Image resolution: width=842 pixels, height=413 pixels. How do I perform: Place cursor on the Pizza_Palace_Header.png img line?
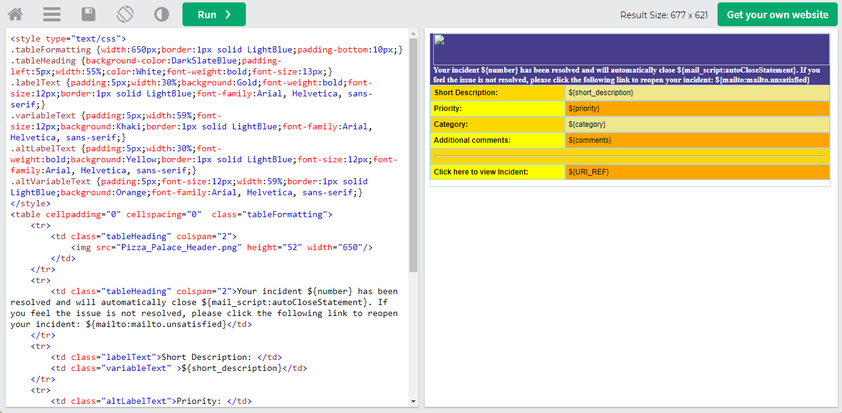222,247
